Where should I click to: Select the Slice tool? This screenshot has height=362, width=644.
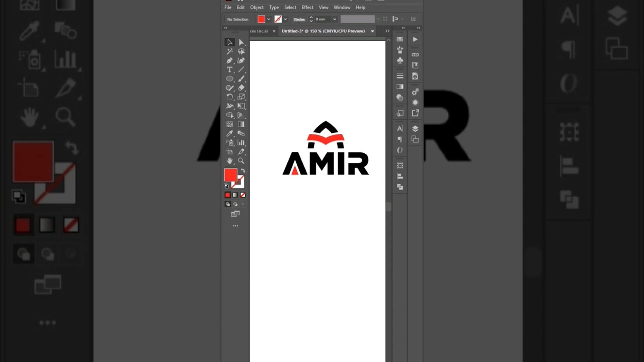241,151
